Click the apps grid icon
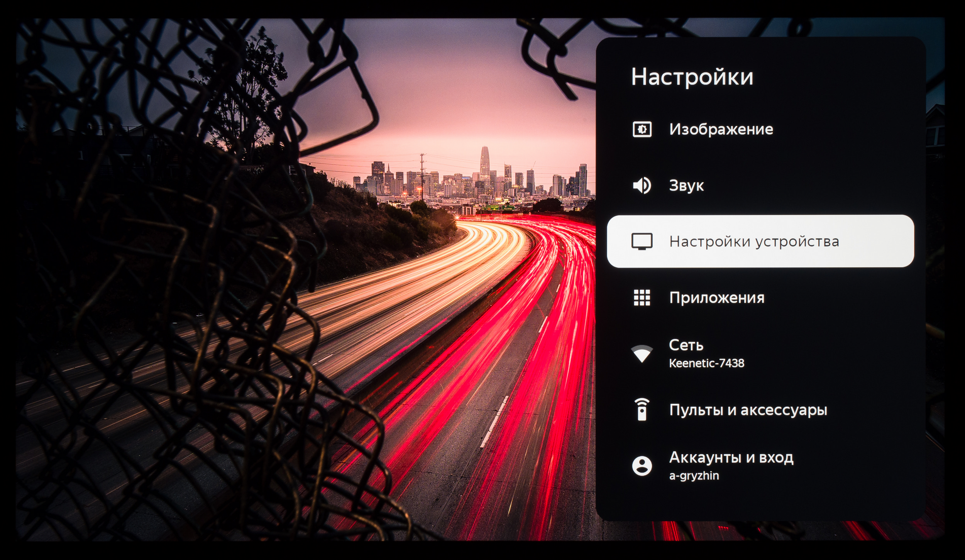965x560 pixels. click(x=642, y=298)
